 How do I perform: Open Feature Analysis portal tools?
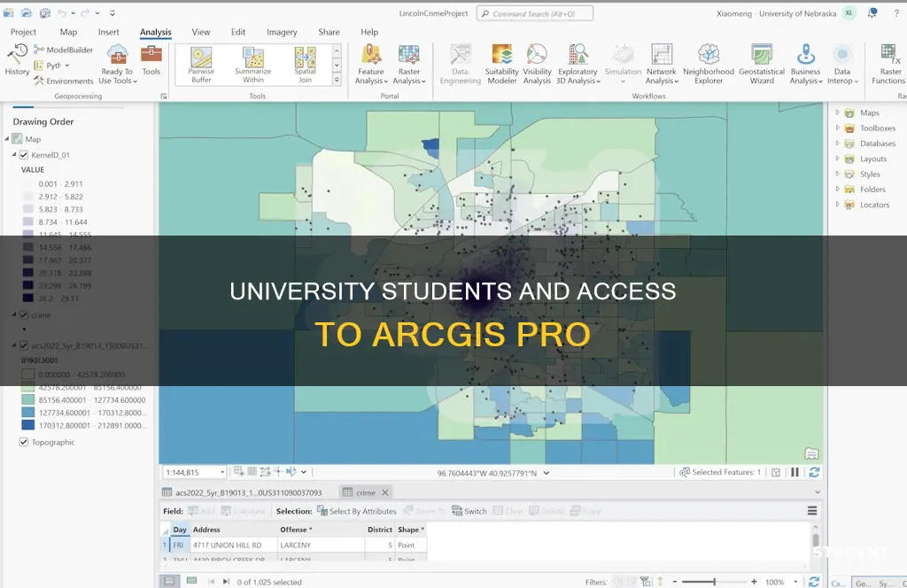[371, 64]
